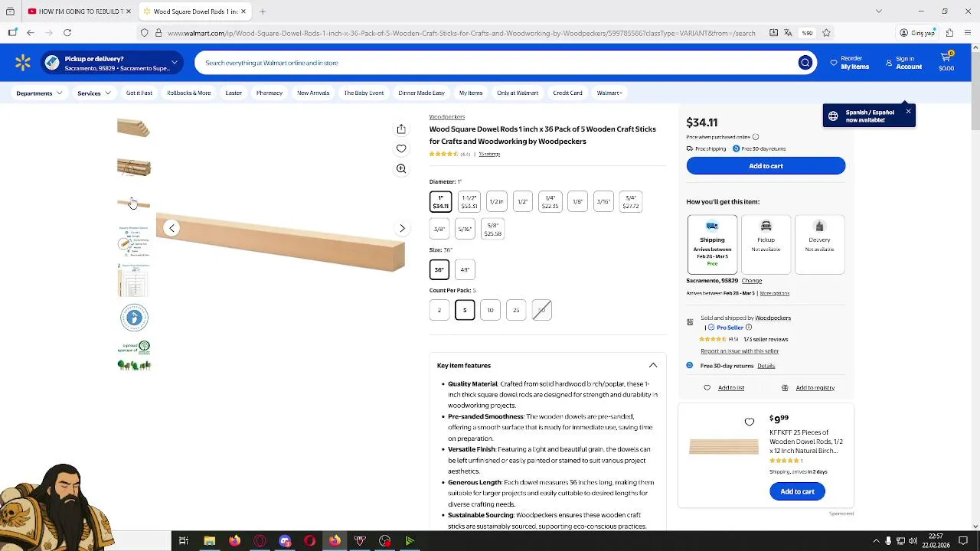Choose the Shipping fulfillment option
980x551 pixels.
point(712,244)
